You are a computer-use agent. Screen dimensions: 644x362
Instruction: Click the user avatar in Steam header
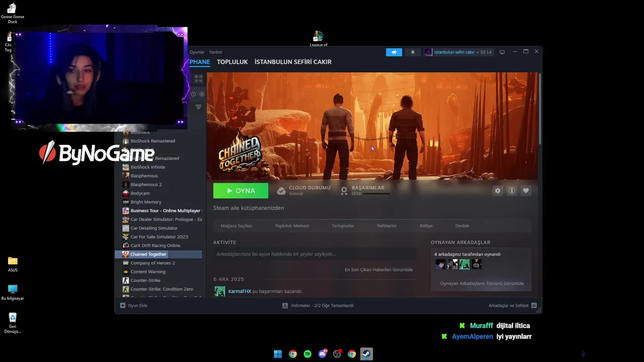pyautogui.click(x=428, y=52)
